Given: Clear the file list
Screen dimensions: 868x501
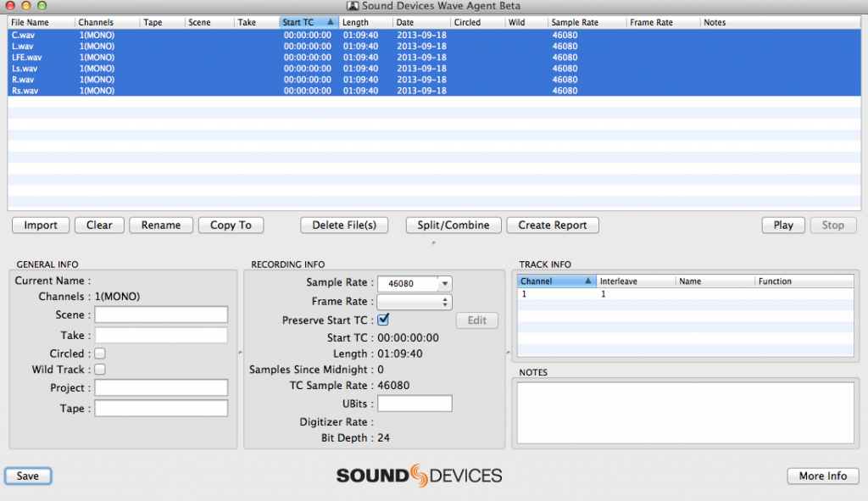Looking at the screenshot, I should [99, 225].
